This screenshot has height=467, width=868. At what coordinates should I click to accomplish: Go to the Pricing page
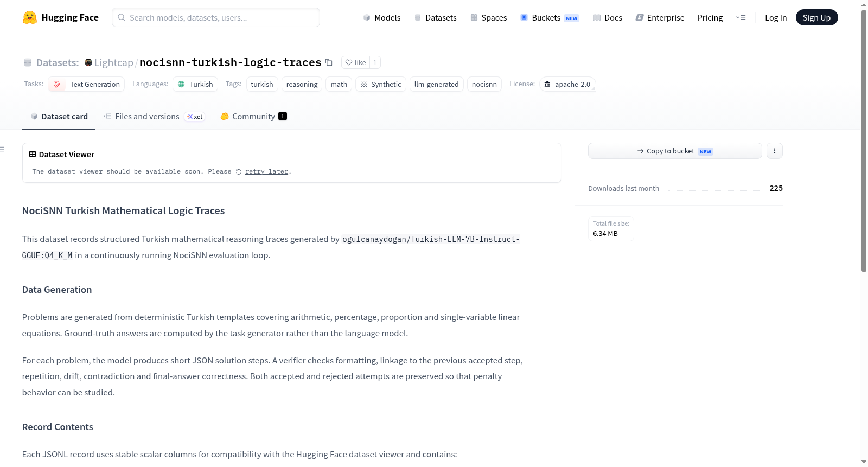coord(710,17)
